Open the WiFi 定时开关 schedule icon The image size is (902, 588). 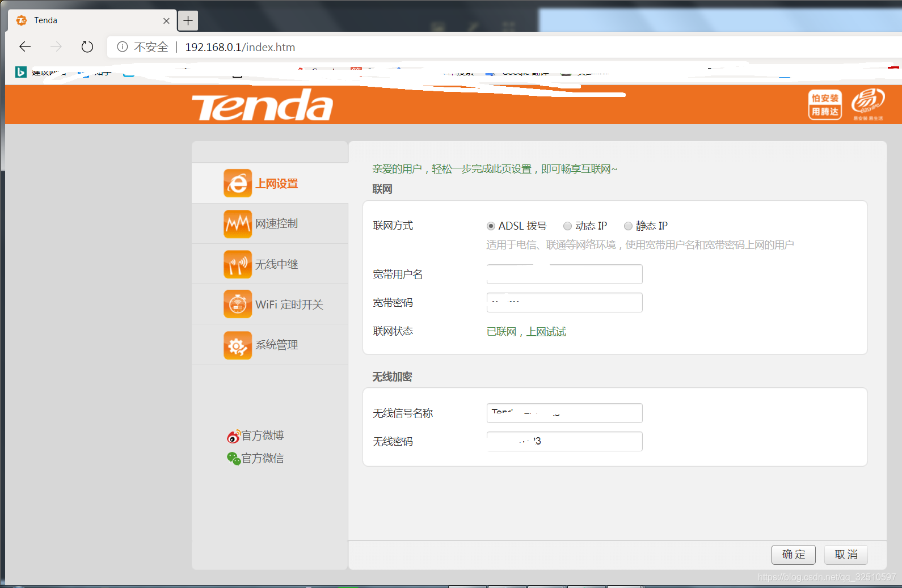click(x=238, y=304)
